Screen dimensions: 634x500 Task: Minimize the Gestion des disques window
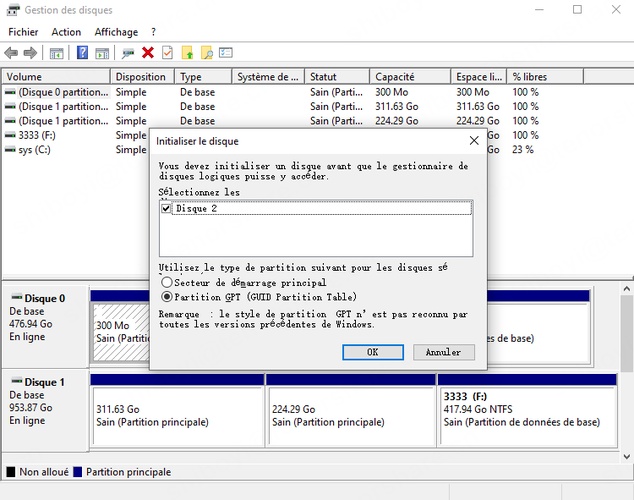coord(539,9)
